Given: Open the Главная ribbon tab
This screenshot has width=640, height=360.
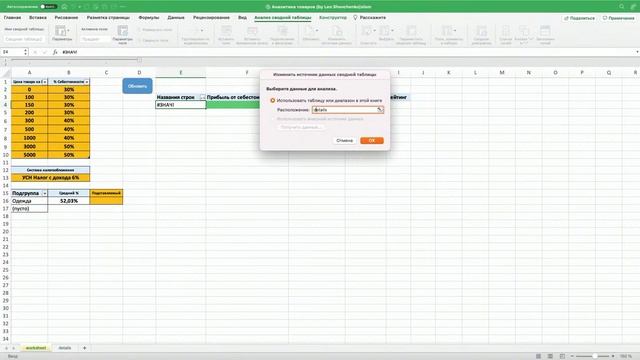Looking at the screenshot, I should 12,18.
